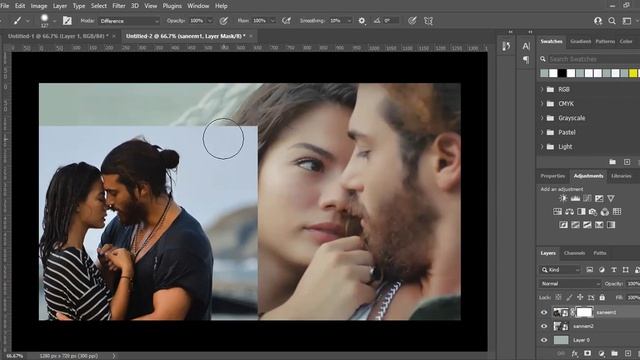Screen dimensions: 640x360
Task: Open the workspace switcher icon
Action: (627, 20)
